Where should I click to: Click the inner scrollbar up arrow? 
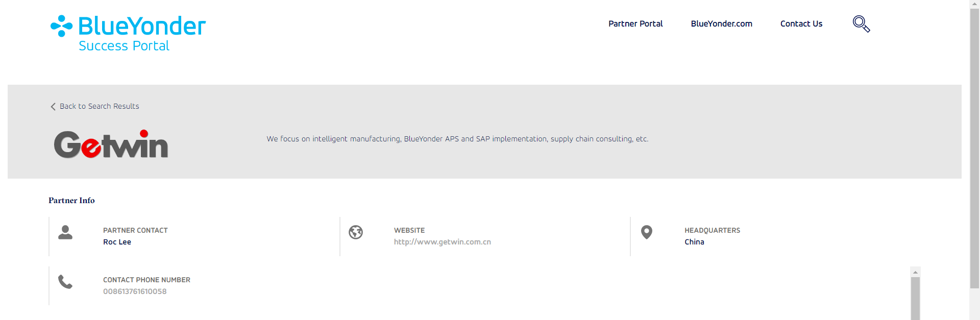pyautogui.click(x=915, y=272)
